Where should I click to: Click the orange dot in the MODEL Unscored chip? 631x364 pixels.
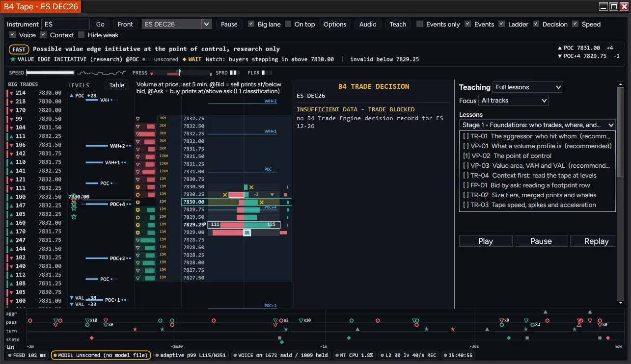coord(55,355)
